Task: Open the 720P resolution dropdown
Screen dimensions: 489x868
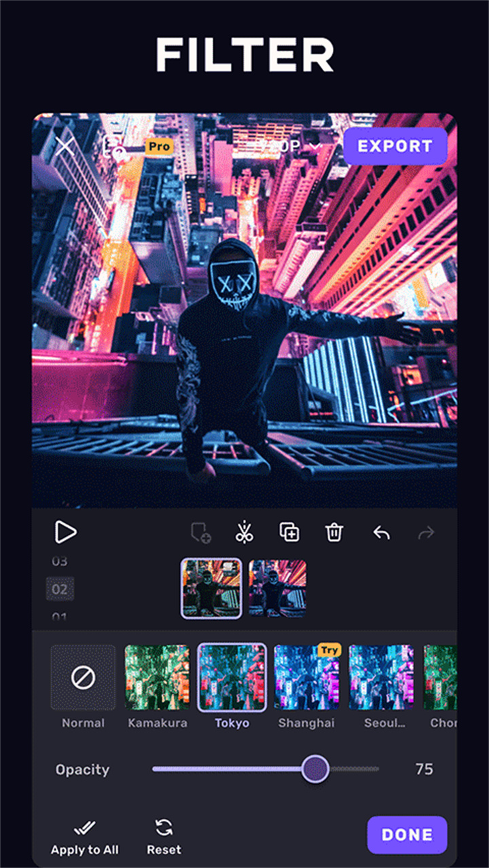Action: tap(289, 147)
